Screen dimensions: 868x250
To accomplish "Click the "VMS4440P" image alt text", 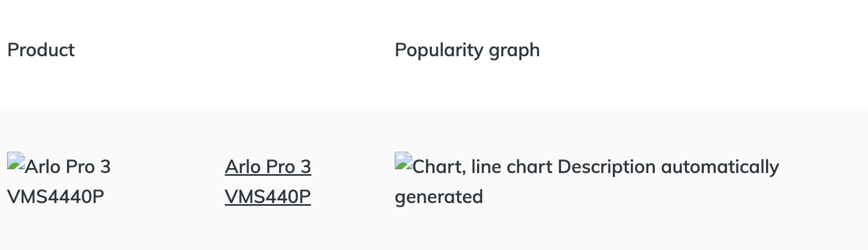I will 56,197.
